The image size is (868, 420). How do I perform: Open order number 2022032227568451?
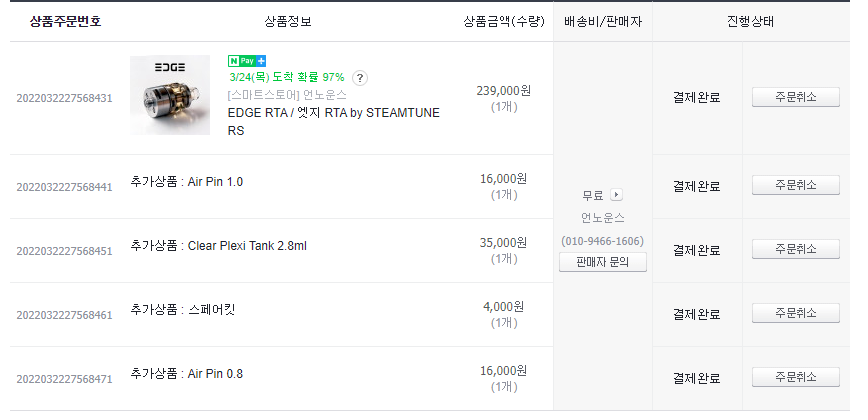64,251
